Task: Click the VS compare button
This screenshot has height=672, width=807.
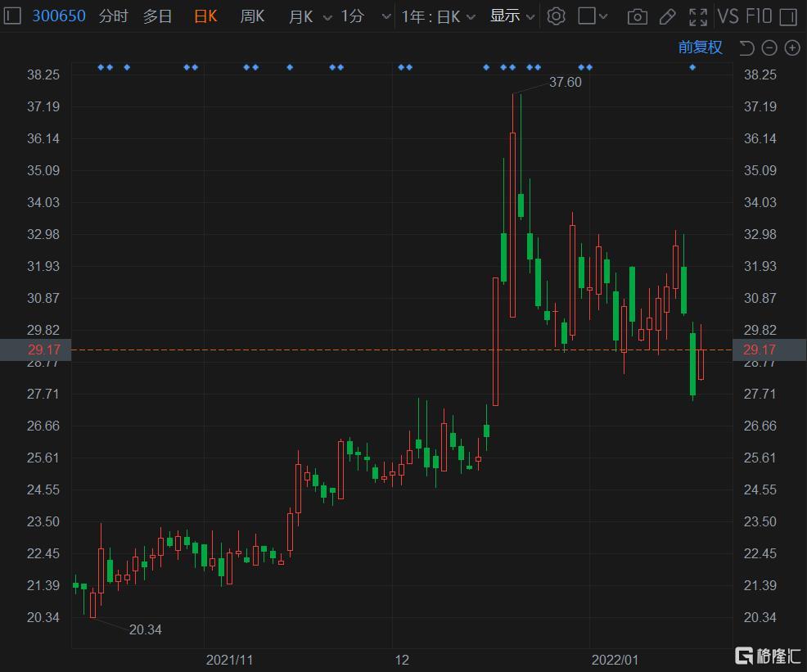Action: (x=728, y=16)
